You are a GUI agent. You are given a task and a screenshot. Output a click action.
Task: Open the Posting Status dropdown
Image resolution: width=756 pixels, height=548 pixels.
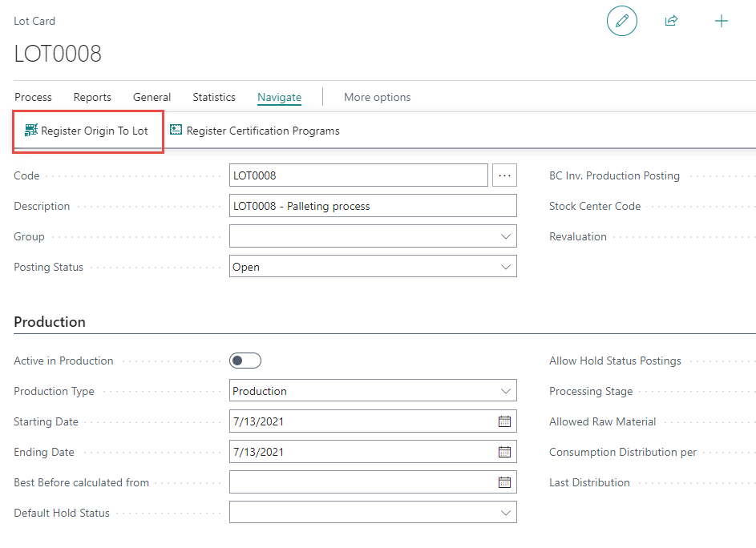coord(505,267)
